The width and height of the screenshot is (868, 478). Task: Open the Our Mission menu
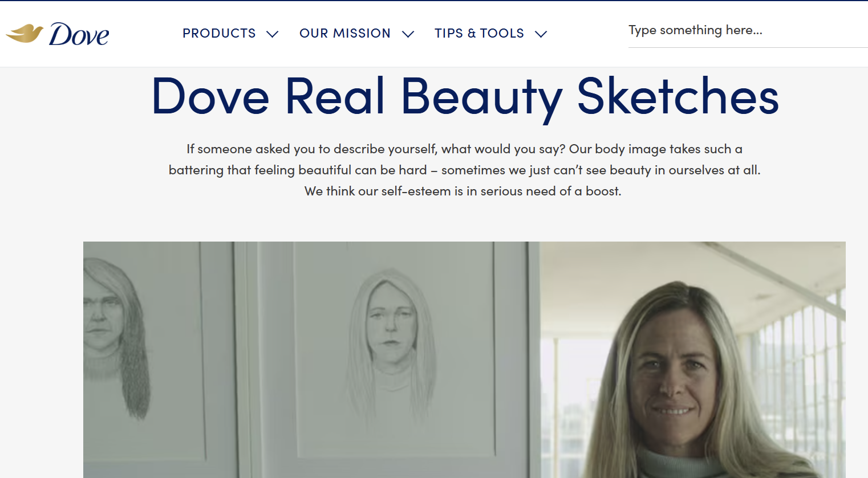click(345, 34)
